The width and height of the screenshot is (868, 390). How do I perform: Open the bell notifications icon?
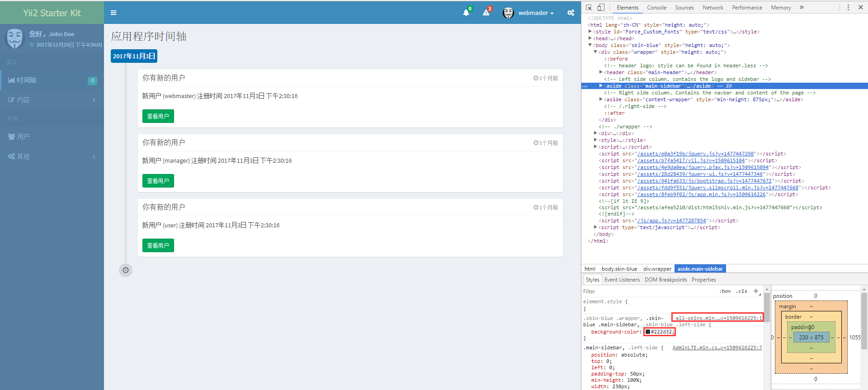(466, 13)
